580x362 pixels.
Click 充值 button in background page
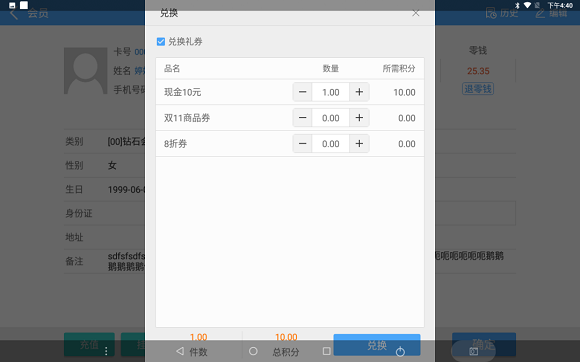89,344
